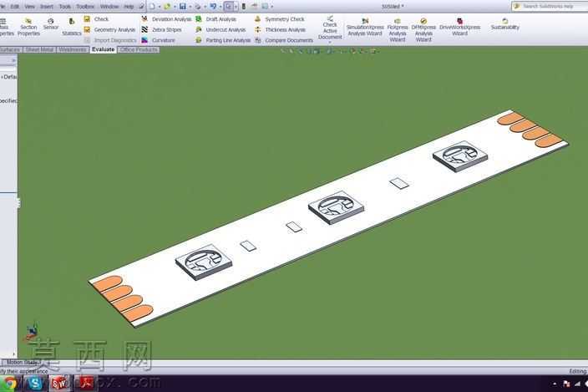Open the View menu

[x=29, y=7]
